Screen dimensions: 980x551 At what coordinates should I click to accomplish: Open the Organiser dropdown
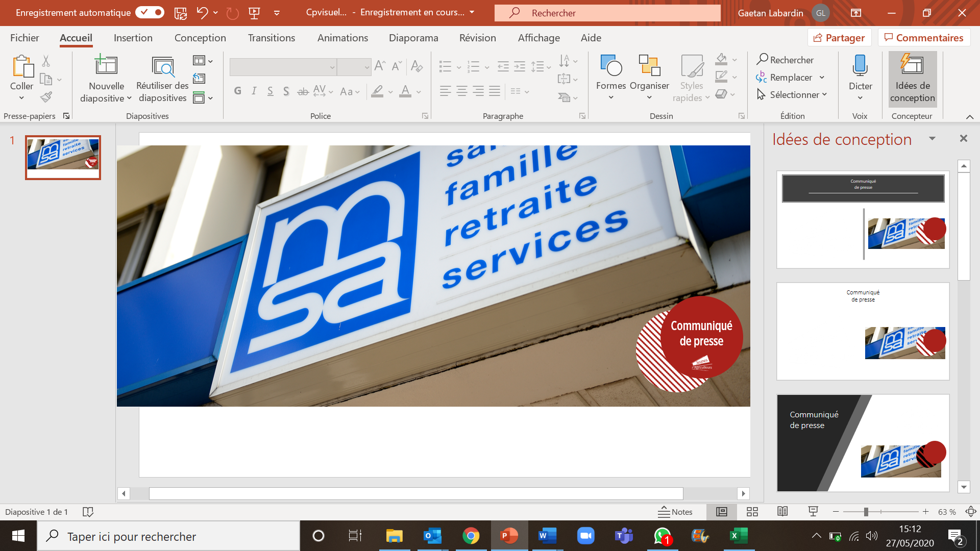pos(649,79)
